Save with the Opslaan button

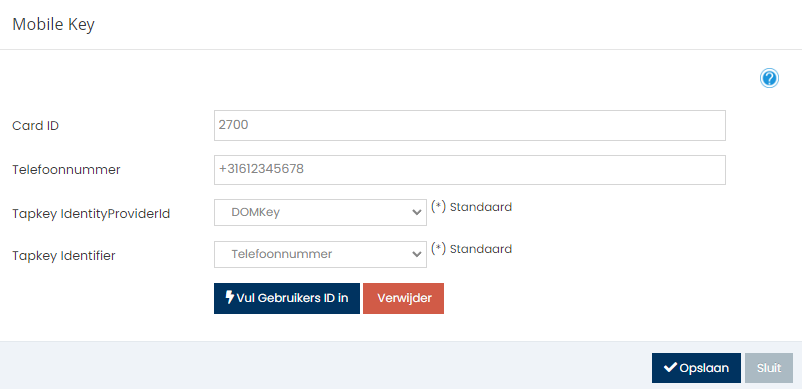coord(696,368)
